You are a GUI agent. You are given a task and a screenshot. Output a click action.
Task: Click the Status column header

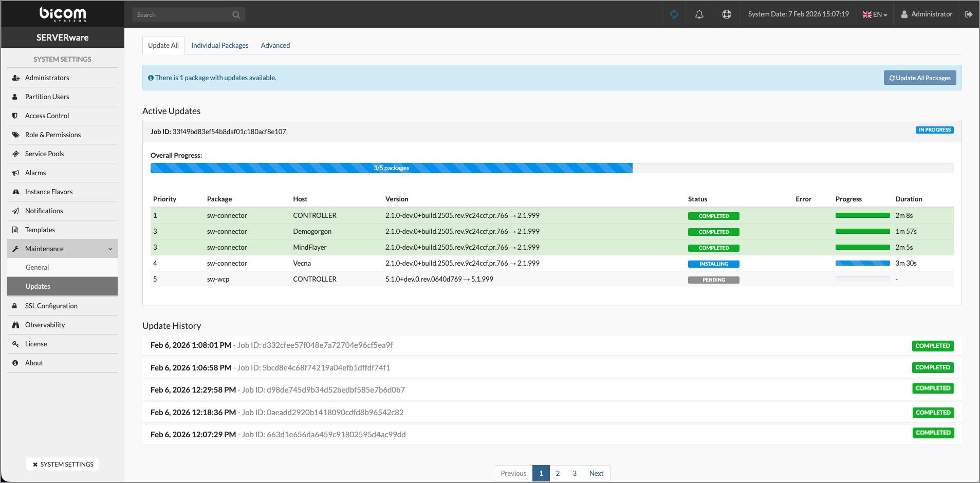tap(697, 199)
